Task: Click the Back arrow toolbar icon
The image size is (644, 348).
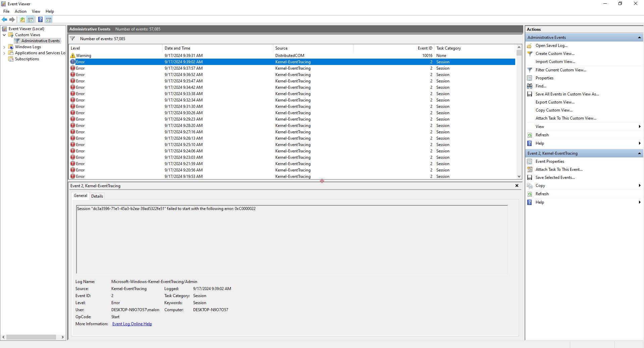Action: 4,19
